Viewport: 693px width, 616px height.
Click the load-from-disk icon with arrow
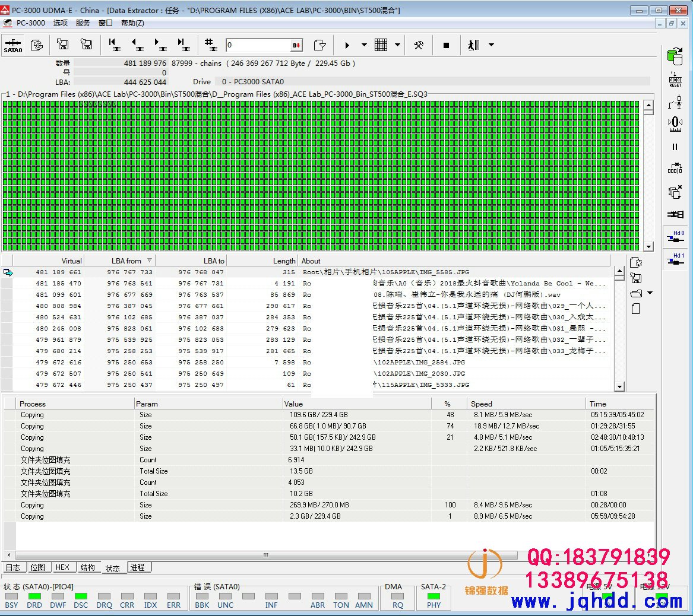coord(86,44)
